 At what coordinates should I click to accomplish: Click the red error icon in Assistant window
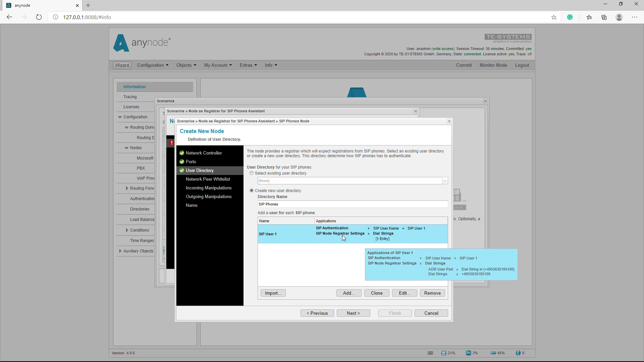click(171, 143)
